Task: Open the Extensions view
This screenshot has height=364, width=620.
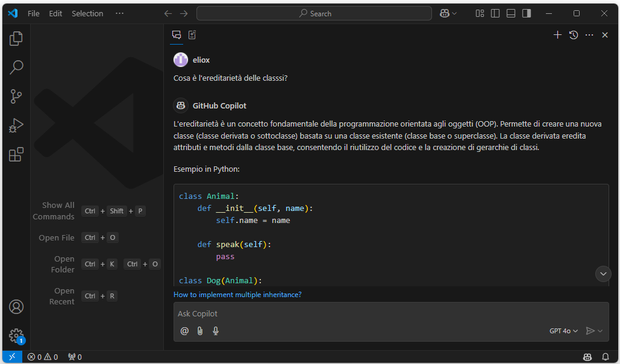Action: [16, 154]
